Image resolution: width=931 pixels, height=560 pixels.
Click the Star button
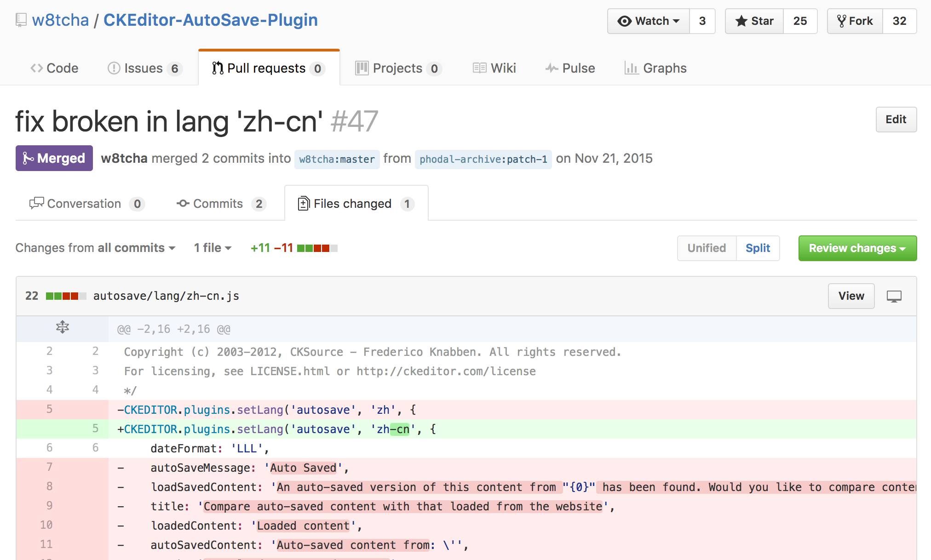754,21
